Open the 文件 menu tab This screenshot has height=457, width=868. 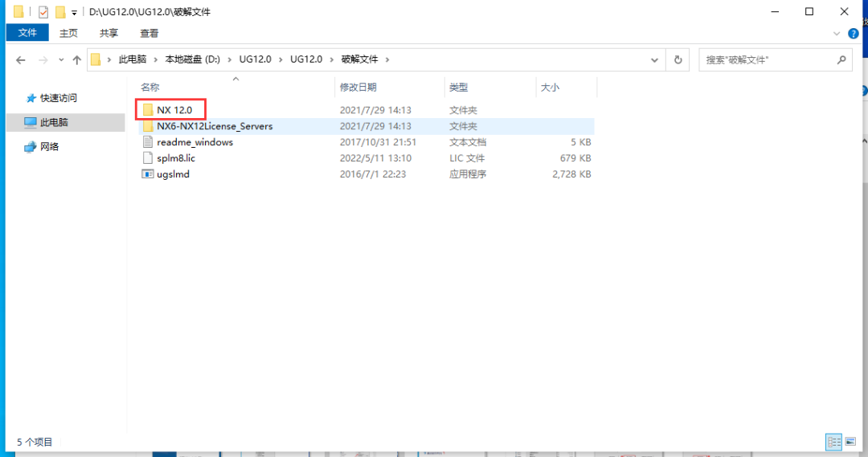(x=27, y=33)
